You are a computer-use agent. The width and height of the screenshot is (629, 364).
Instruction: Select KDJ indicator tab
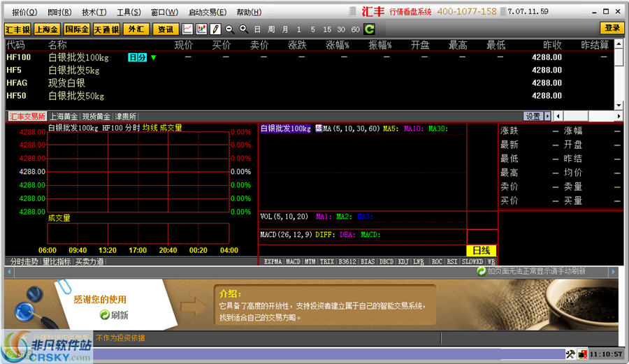[403, 261]
